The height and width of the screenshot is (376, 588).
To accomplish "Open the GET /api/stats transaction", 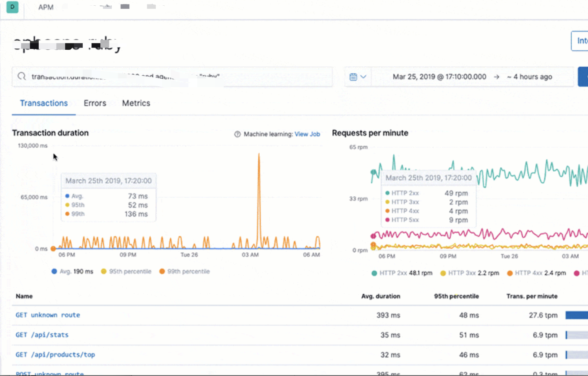I will [x=42, y=335].
